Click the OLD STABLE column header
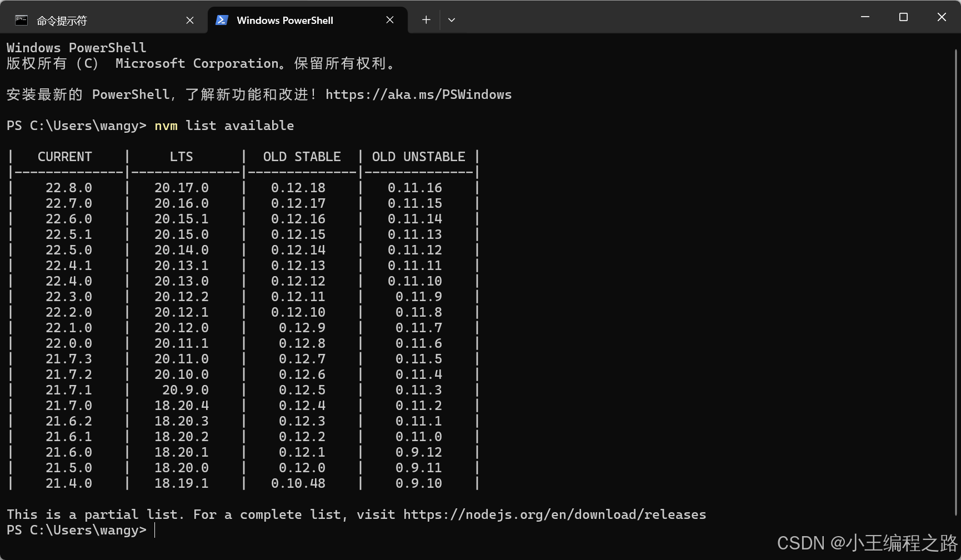The width and height of the screenshot is (961, 560). 302,157
